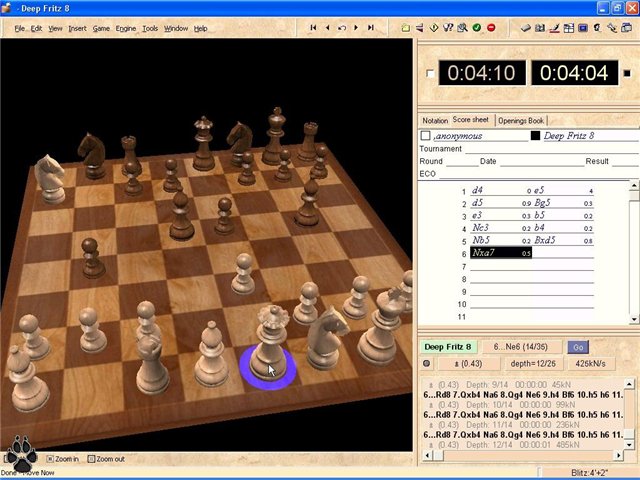Open the Help menu
640x480 pixels.
[200, 28]
